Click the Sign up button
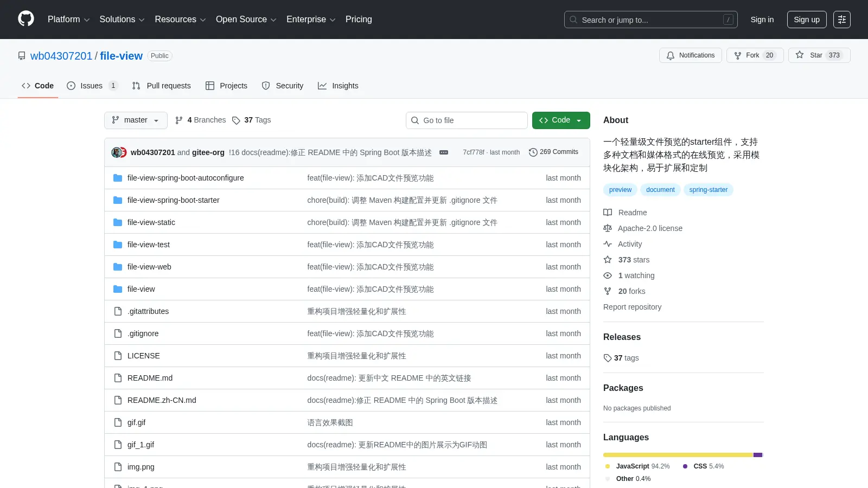The image size is (868, 488). [x=807, y=20]
